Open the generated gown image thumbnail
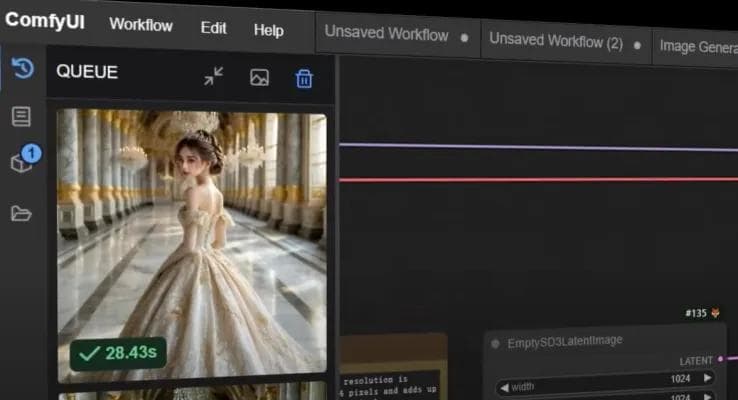738x400 pixels. click(192, 245)
